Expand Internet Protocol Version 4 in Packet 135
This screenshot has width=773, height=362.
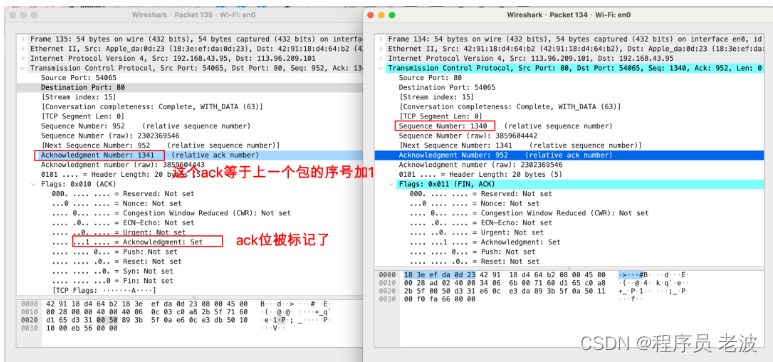coord(24,58)
